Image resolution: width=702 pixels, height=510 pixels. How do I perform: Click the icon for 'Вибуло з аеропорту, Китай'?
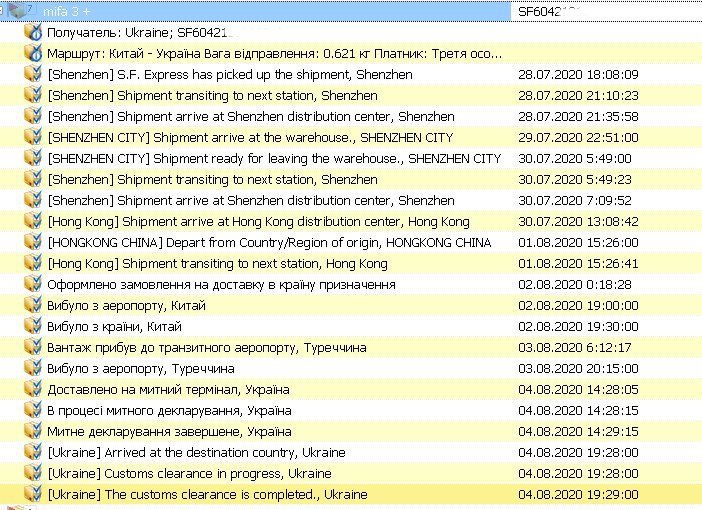pos(33,305)
